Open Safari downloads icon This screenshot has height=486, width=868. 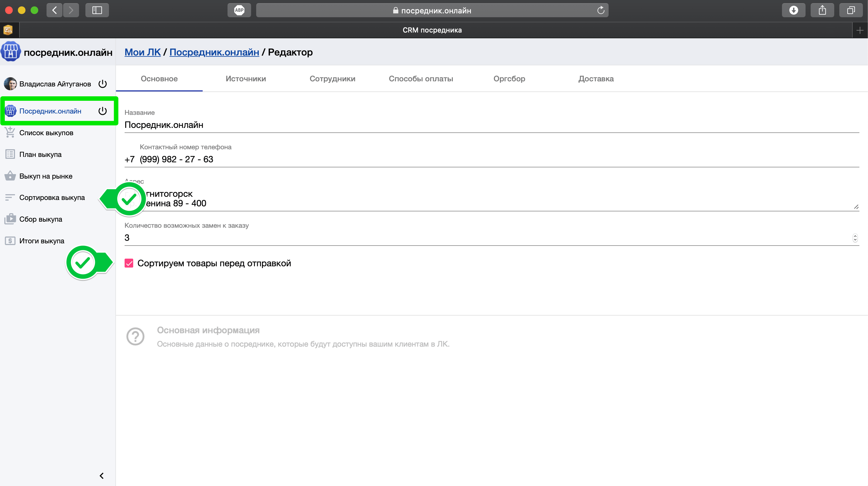point(793,10)
